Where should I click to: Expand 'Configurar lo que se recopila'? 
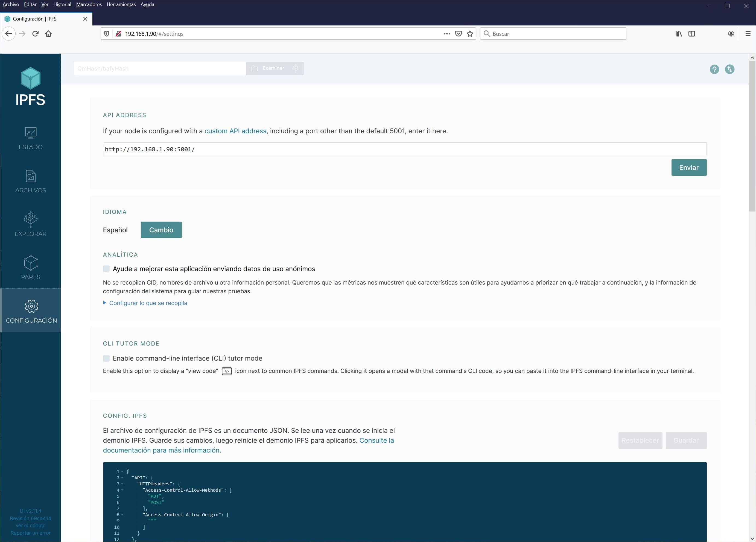(148, 303)
